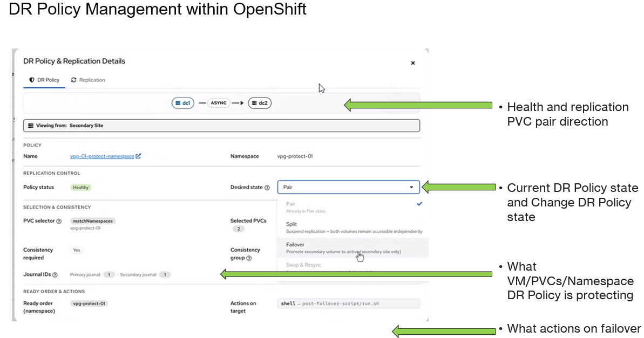
Task: Select the checked Pair option
Action: [x=353, y=207]
